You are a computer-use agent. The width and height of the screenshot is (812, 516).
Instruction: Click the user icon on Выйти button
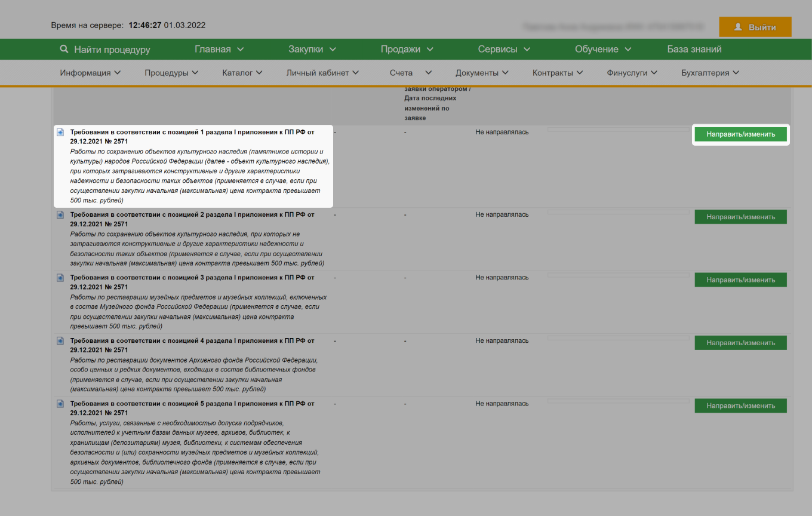(738, 27)
